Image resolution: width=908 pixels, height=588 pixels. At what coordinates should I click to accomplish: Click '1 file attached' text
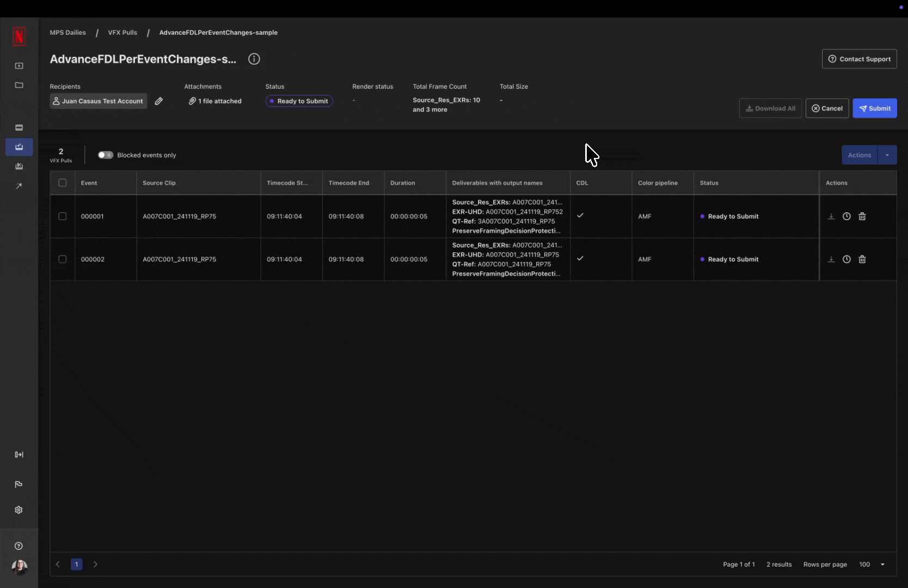(x=220, y=101)
